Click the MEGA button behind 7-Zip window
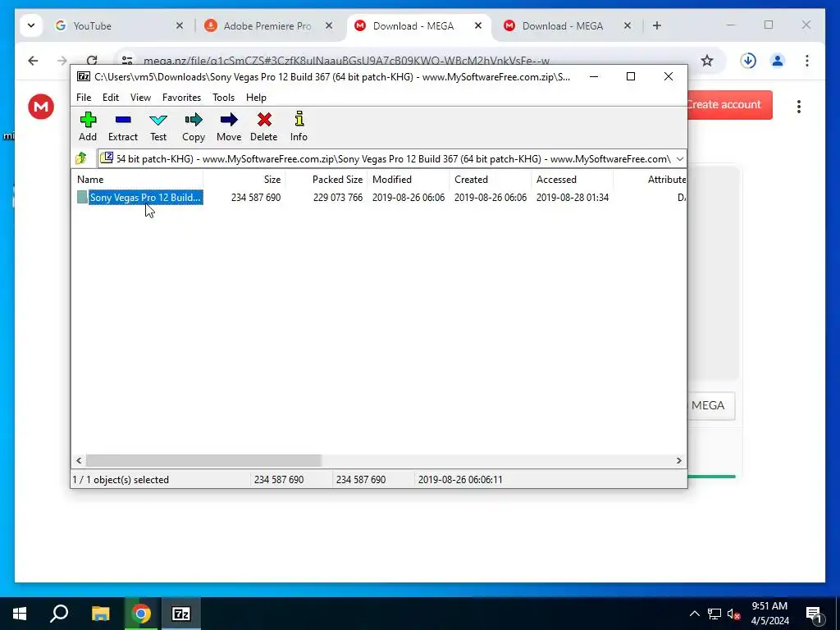Screen dimensions: 840x630 click(x=711, y=405)
